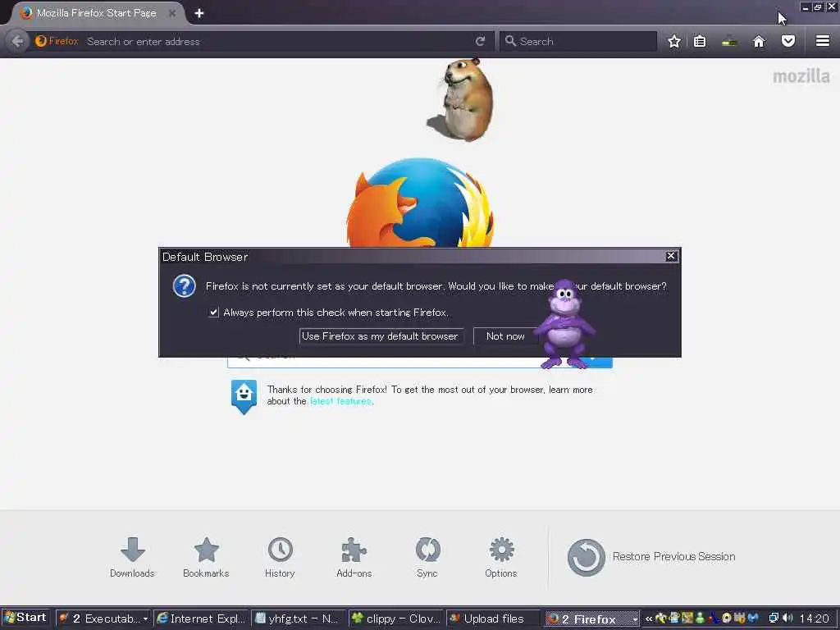Screen dimensions: 840x630
Task: Open Sync from the start page
Action: point(427,557)
